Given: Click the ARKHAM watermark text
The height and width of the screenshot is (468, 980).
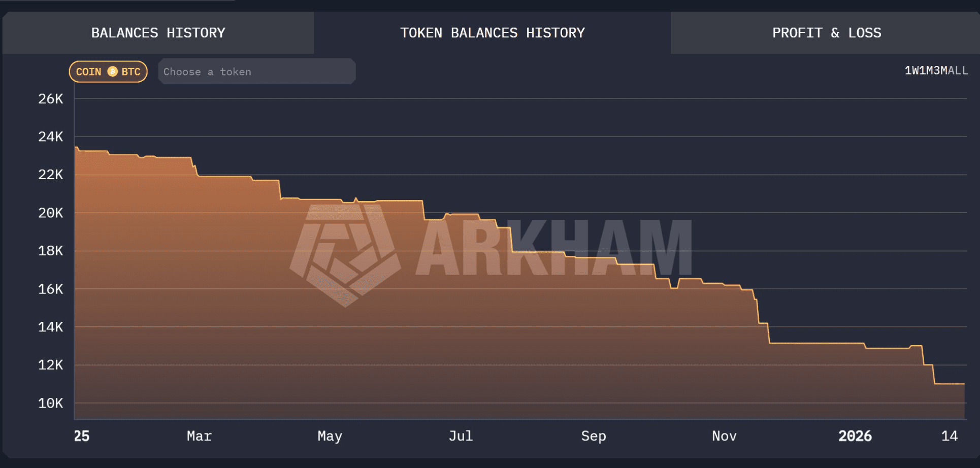Looking at the screenshot, I should (553, 248).
